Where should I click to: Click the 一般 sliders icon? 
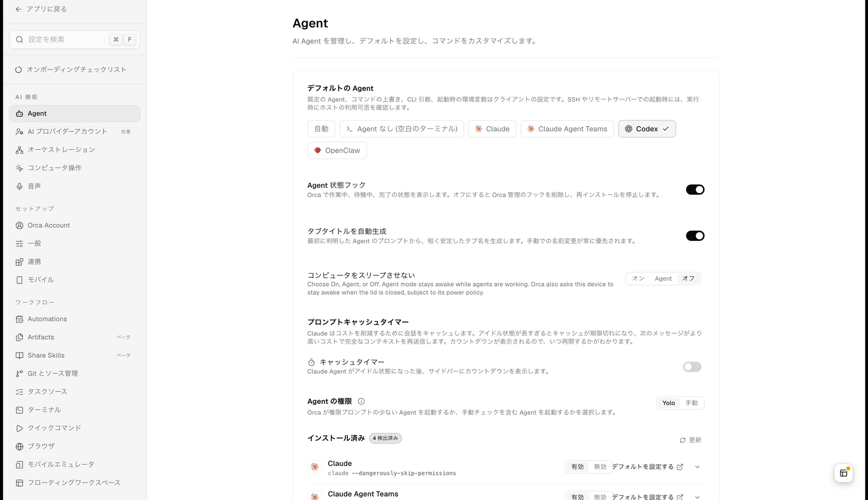click(x=20, y=244)
